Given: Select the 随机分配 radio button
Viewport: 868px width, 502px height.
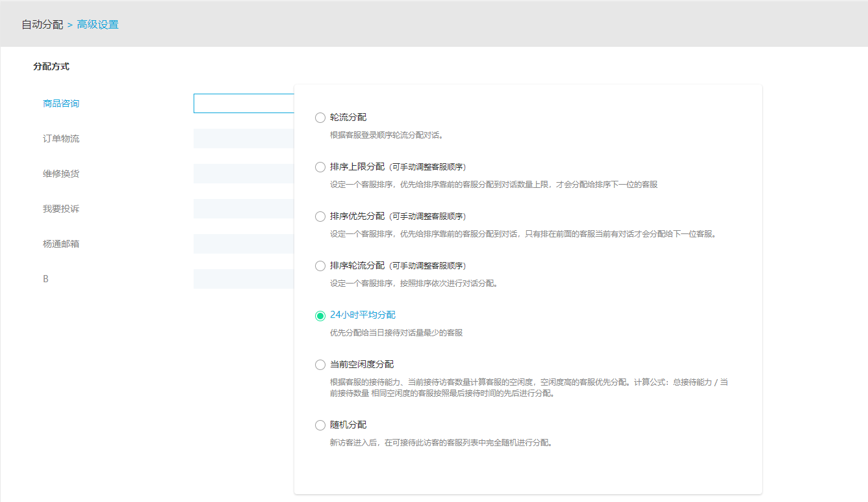Looking at the screenshot, I should (x=320, y=425).
